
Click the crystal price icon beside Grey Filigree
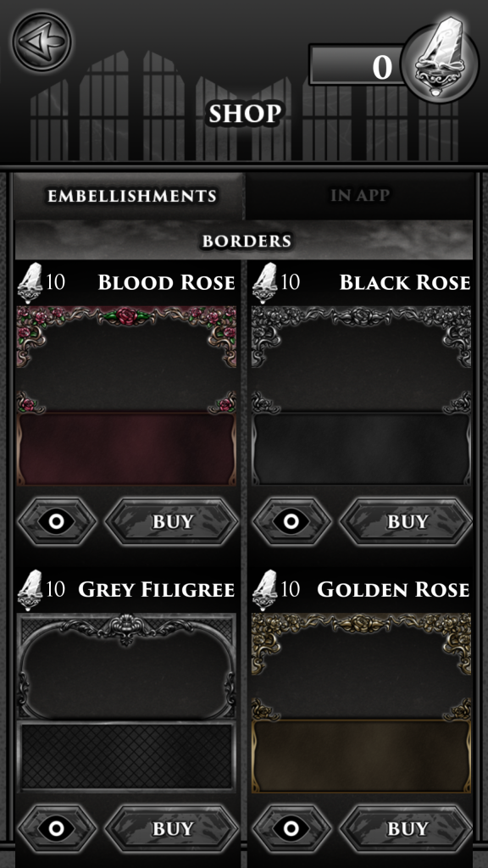coord(30,590)
